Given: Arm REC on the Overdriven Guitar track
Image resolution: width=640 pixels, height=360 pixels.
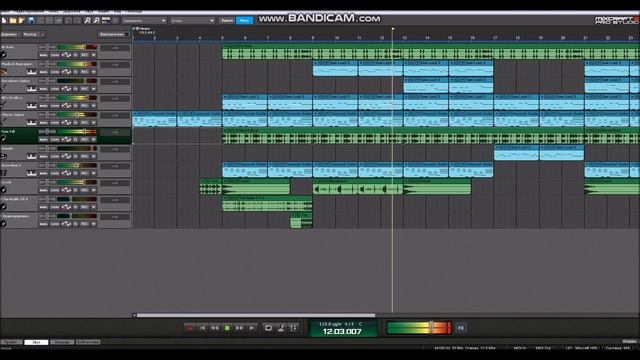Looking at the screenshot, I should [x=84, y=89].
